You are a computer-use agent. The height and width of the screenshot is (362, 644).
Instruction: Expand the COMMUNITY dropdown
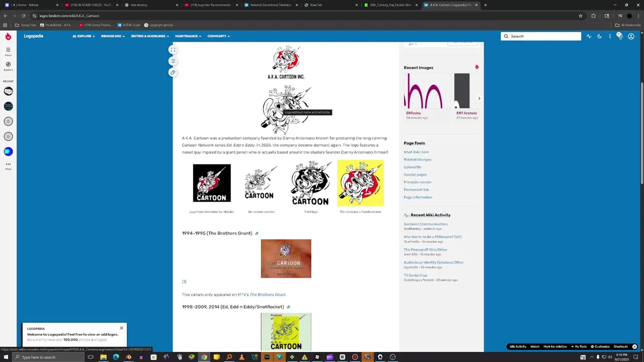coord(218,36)
